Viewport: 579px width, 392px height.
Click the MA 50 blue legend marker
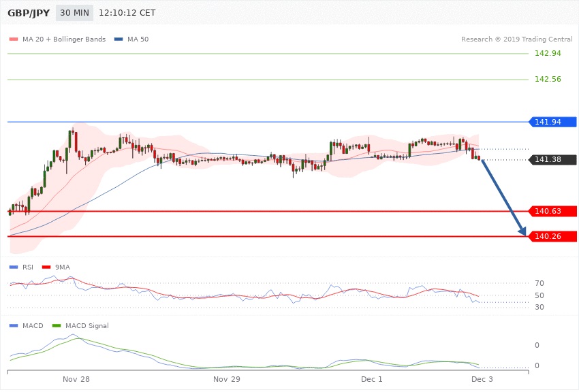(x=119, y=39)
